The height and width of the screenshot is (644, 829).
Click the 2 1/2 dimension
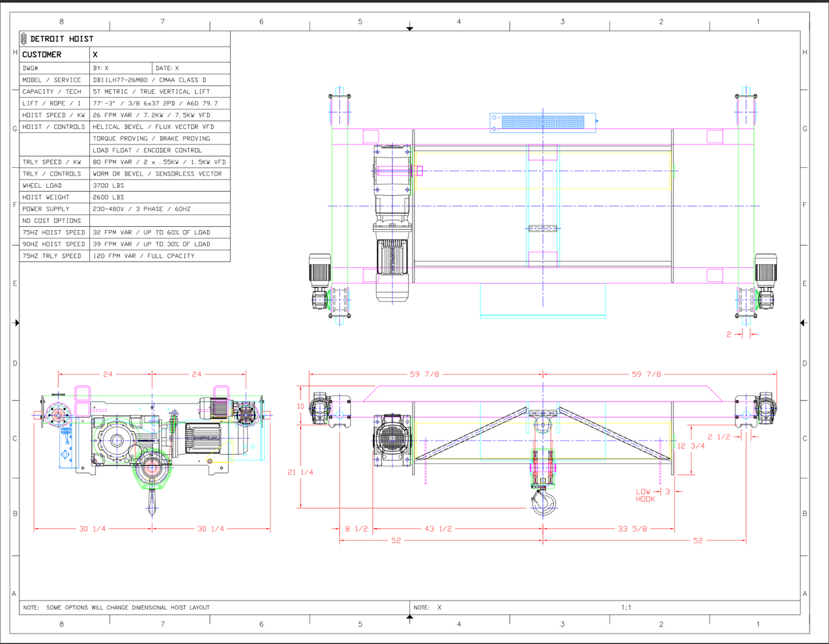[x=719, y=437]
